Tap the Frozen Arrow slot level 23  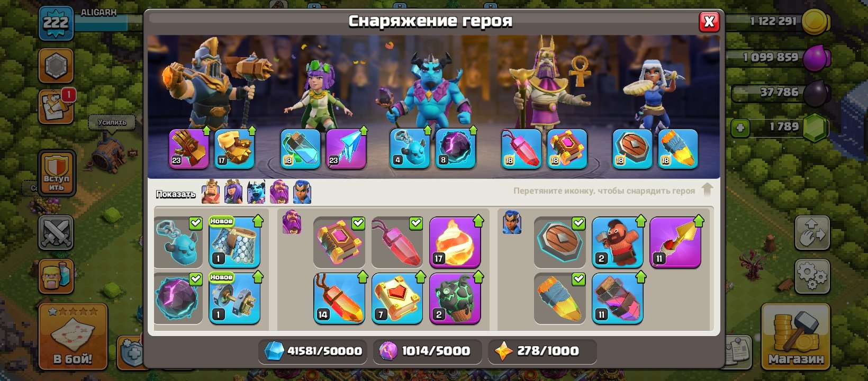click(x=346, y=149)
